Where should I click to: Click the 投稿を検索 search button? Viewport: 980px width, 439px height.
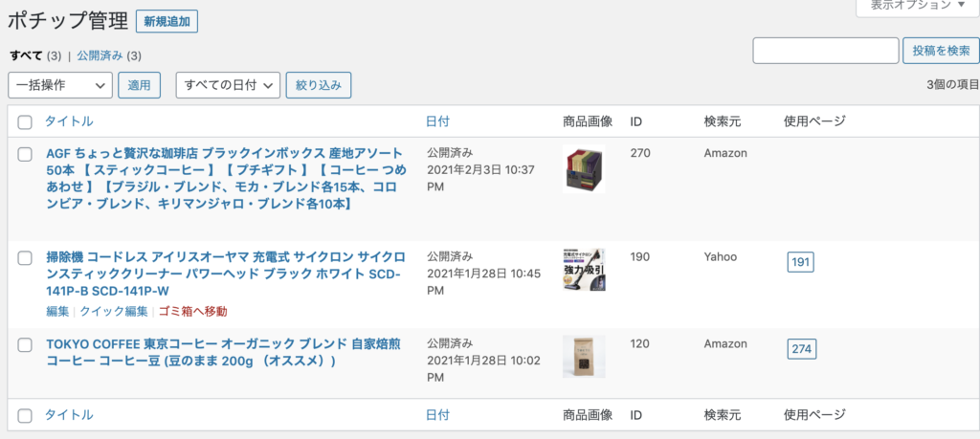coord(941,51)
